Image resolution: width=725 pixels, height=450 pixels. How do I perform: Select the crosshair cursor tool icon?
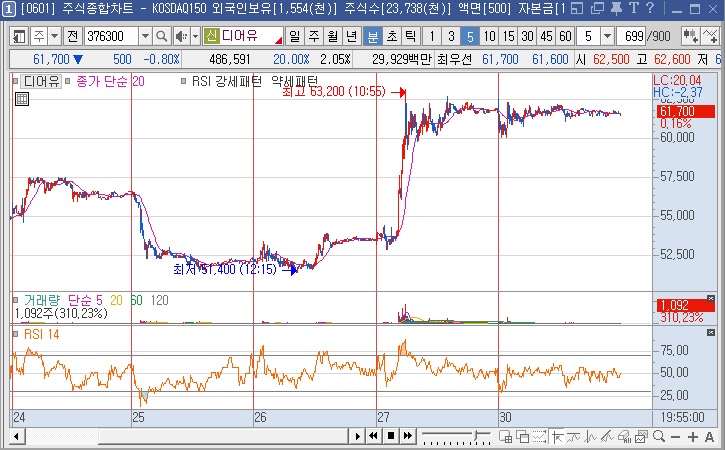point(557,436)
